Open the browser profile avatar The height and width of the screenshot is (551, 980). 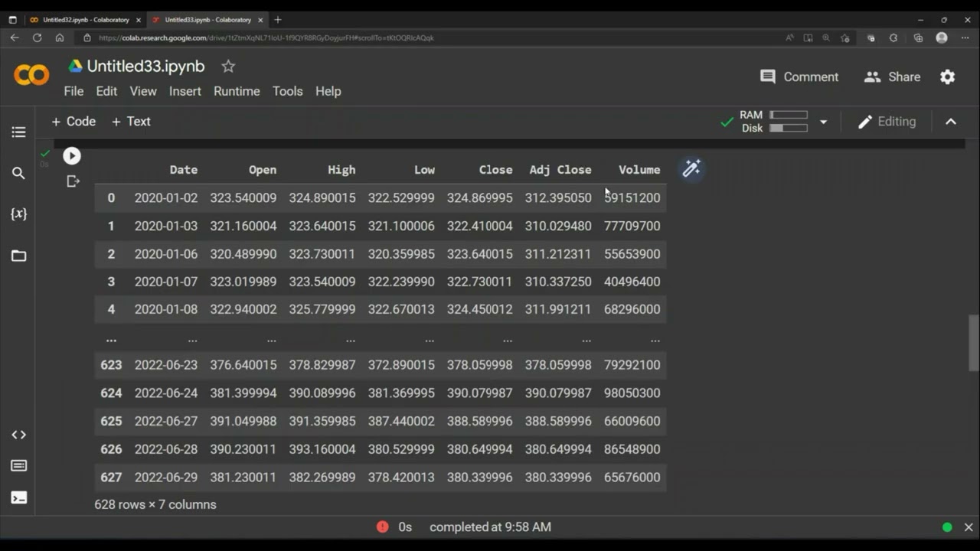[942, 37]
